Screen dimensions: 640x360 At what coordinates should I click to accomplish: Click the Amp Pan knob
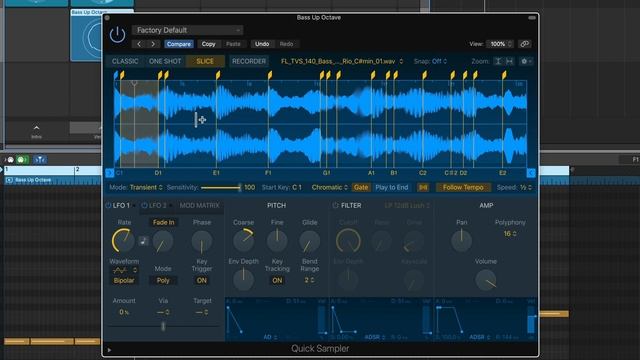(462, 240)
